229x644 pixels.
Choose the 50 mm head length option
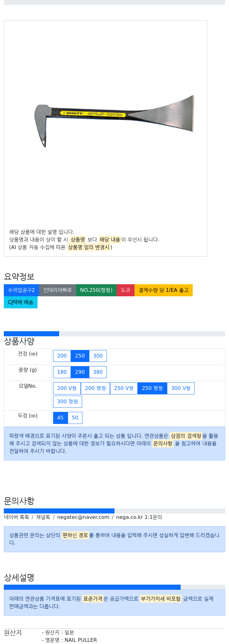[75, 418]
